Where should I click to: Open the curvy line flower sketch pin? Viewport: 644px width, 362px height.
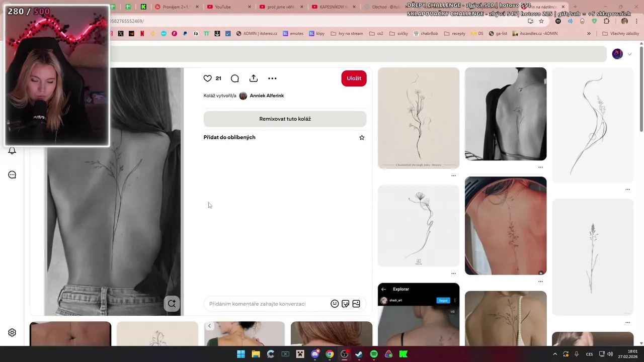[593, 125]
